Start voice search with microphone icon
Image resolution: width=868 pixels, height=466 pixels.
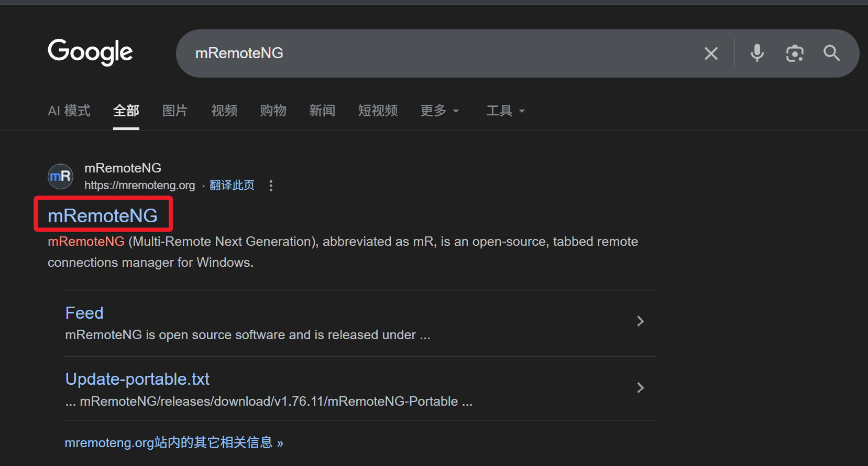[x=757, y=53]
